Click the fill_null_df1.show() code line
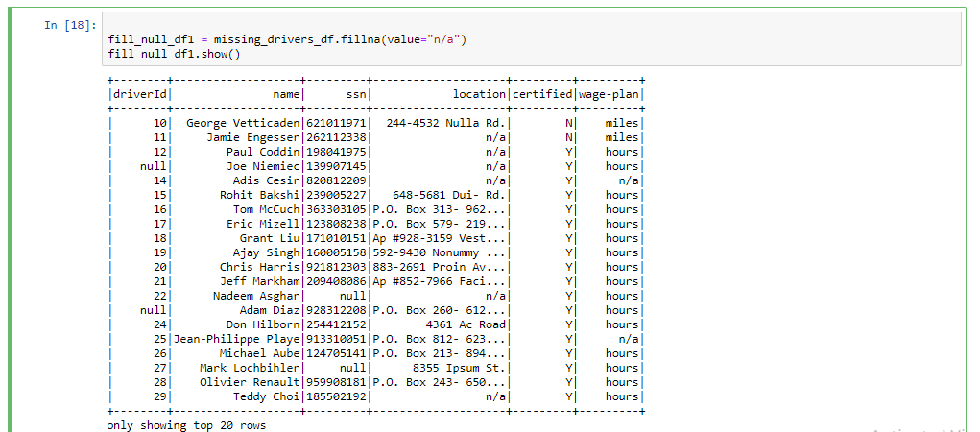 tap(174, 53)
